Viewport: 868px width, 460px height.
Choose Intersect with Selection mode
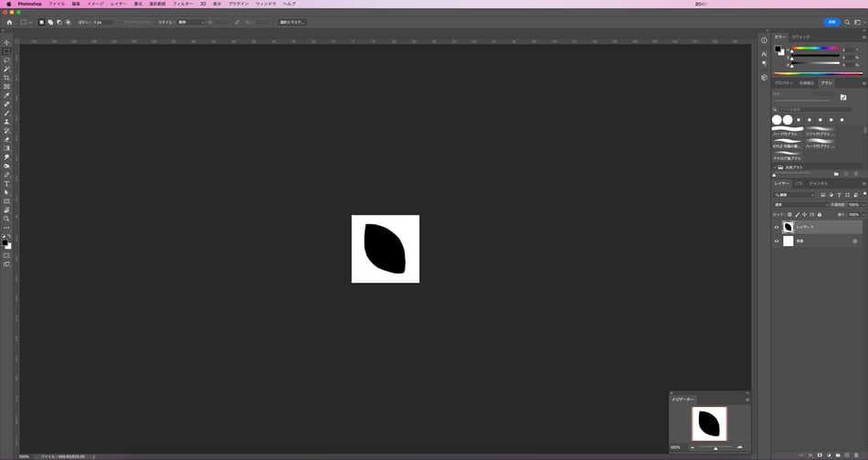coord(69,22)
